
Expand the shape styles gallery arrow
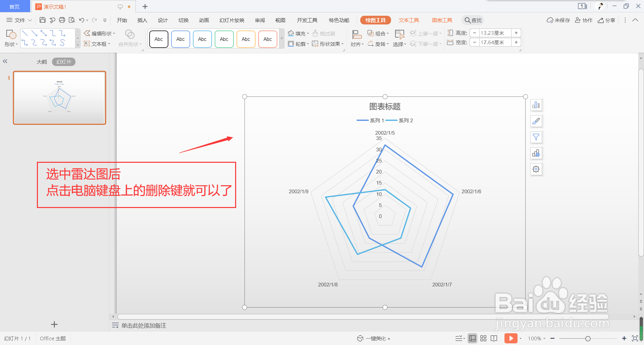pos(281,39)
